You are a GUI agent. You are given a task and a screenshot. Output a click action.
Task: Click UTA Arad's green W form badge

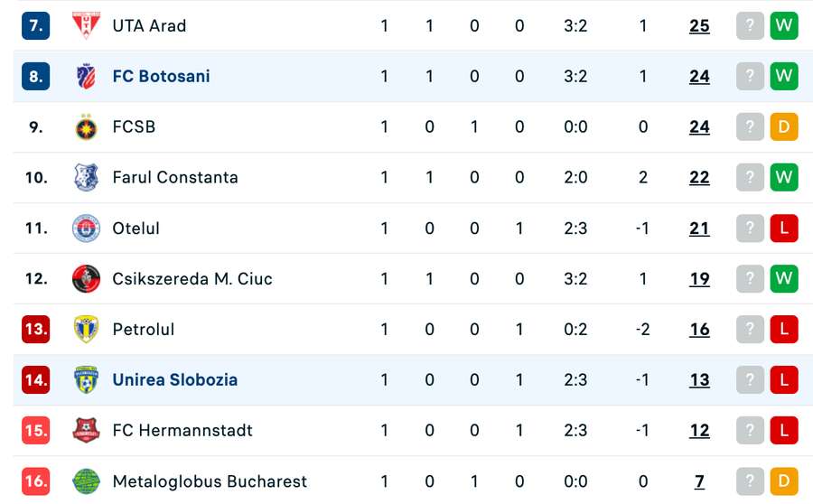click(783, 26)
